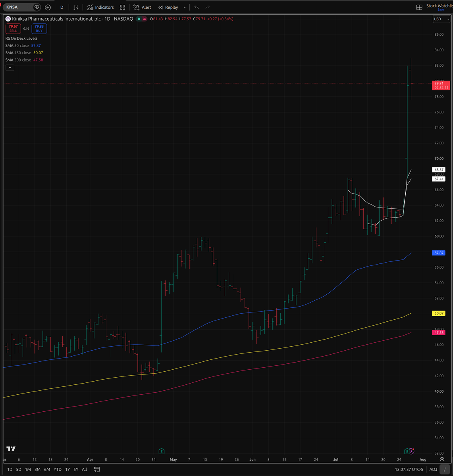Click the pink data-mode wave icon
Screen dimensions: 453x476
point(145,19)
